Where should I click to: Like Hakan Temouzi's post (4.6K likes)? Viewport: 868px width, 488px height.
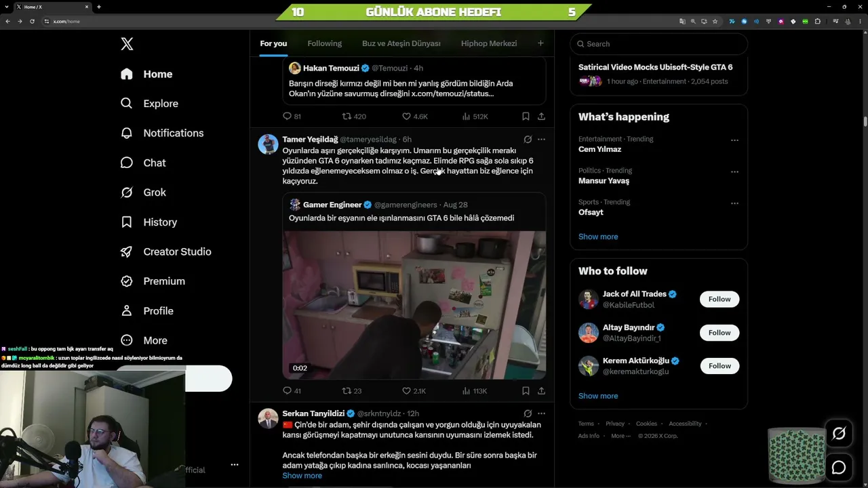[x=415, y=117]
